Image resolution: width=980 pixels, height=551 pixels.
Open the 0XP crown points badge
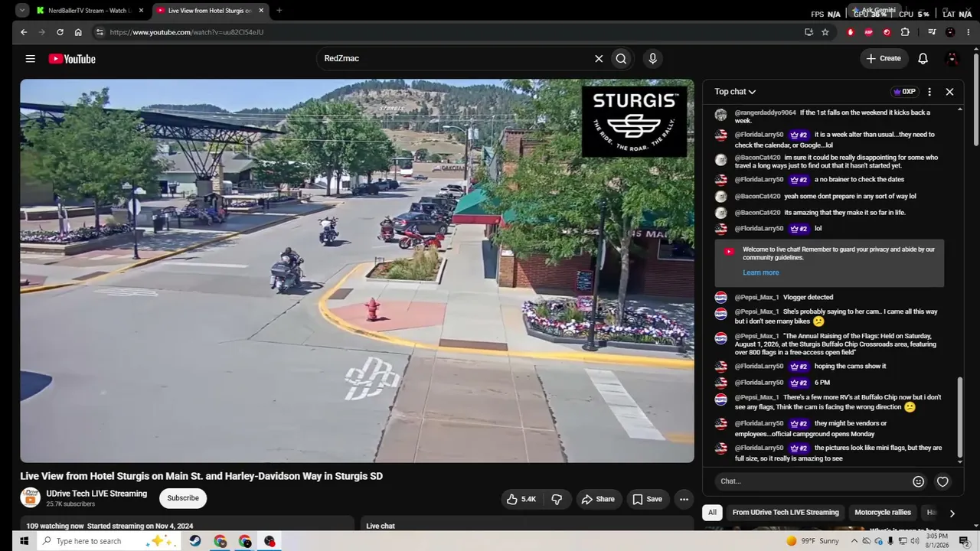(904, 92)
